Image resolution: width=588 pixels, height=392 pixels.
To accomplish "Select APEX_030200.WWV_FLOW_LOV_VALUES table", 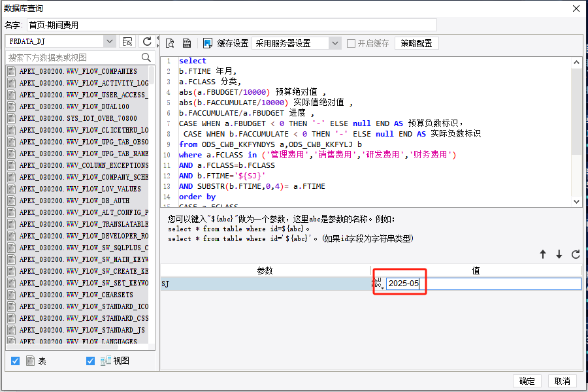I will pyautogui.click(x=80, y=189).
